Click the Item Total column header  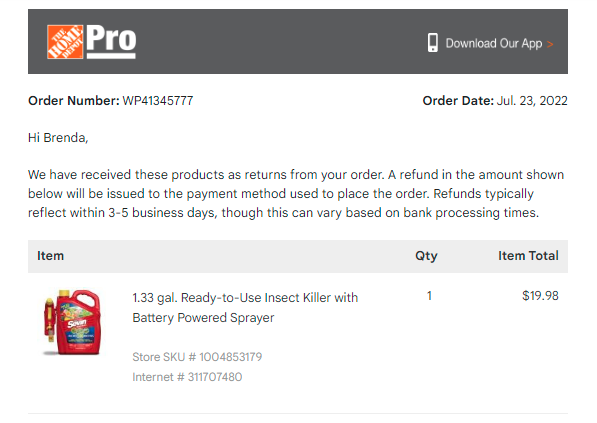click(528, 256)
